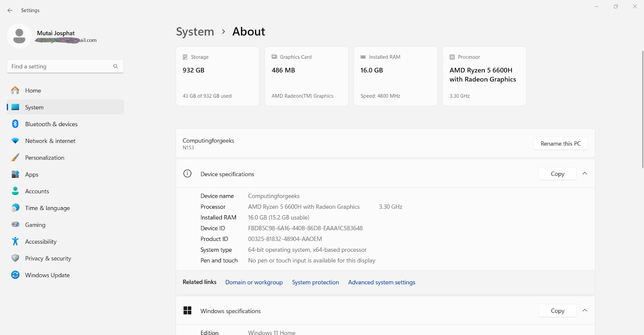Collapse the Windows specifications section
Image resolution: width=644 pixels, height=335 pixels.
585,310
